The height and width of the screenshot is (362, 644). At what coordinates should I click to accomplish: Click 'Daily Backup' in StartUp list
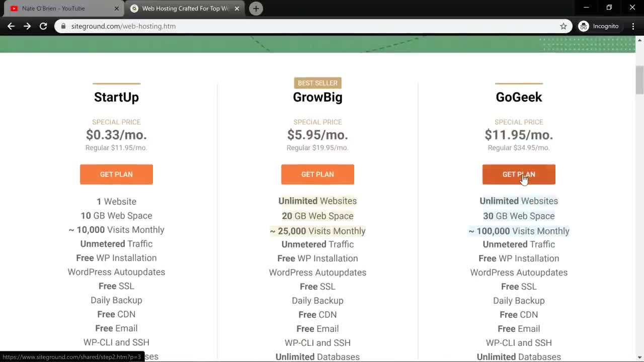click(116, 300)
